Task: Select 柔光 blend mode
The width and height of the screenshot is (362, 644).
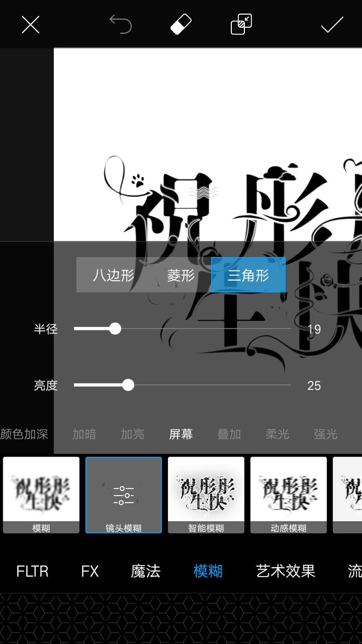Action: pos(277,434)
